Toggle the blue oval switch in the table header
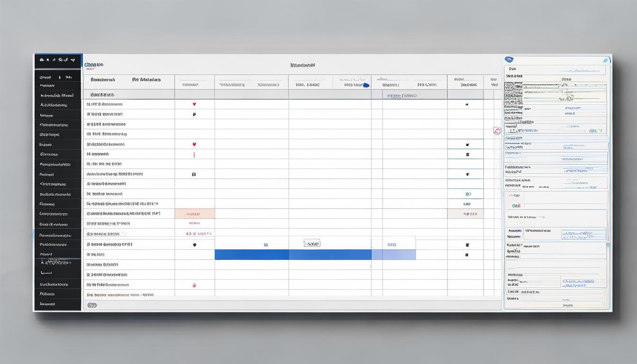 click(x=365, y=85)
